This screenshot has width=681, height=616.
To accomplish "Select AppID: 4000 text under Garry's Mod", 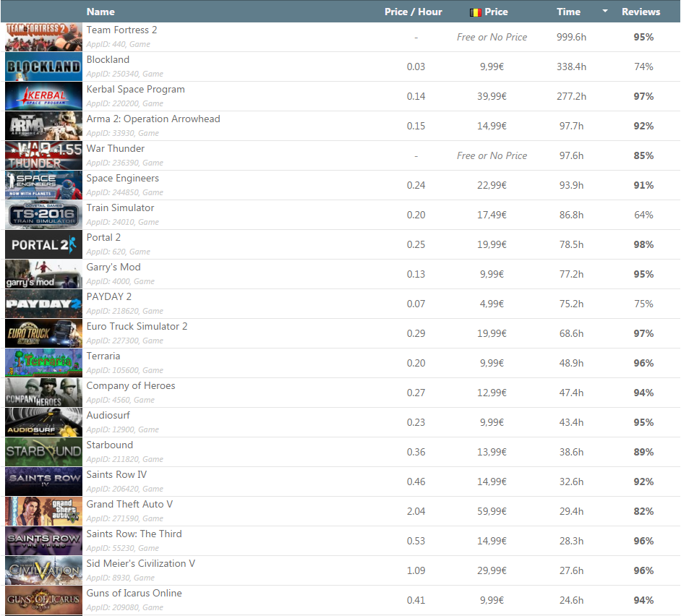I will click(120, 281).
